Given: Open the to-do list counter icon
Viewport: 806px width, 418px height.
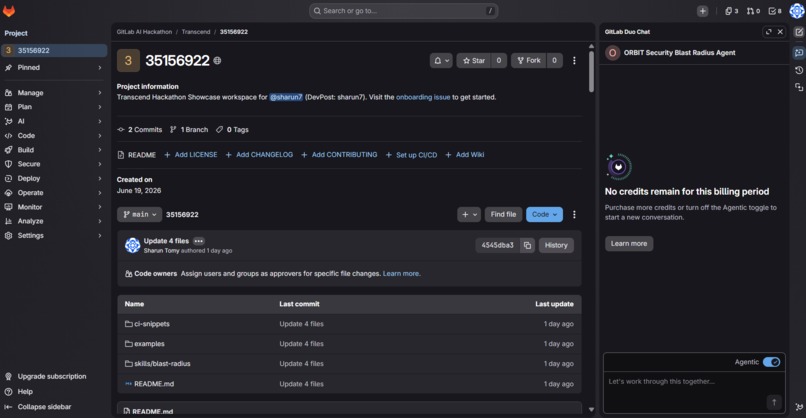Looking at the screenshot, I should click(775, 11).
